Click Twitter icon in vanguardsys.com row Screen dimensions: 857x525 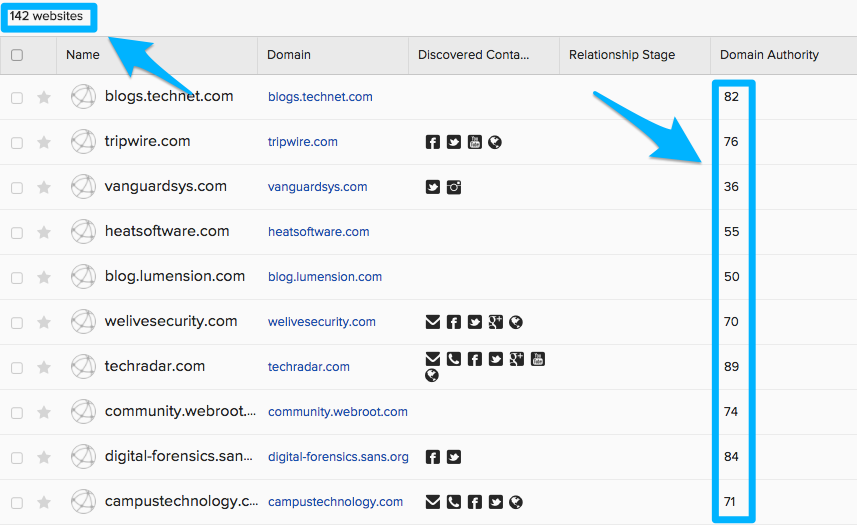tap(432, 187)
